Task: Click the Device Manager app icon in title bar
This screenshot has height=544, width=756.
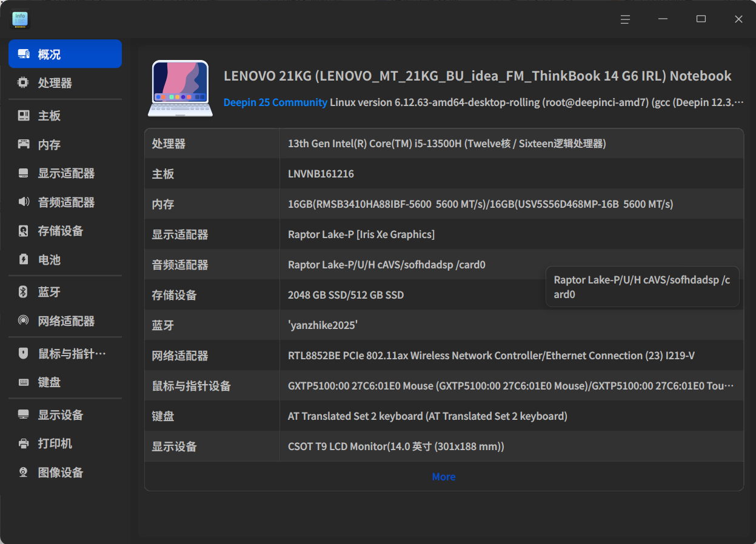Action: point(20,19)
